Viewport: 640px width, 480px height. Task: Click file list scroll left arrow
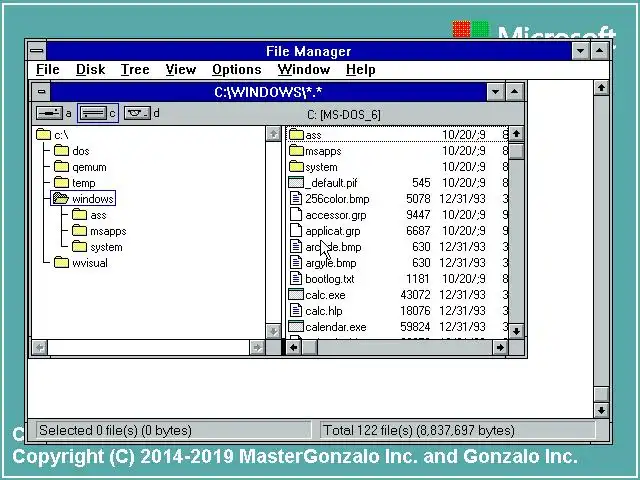click(x=293, y=348)
